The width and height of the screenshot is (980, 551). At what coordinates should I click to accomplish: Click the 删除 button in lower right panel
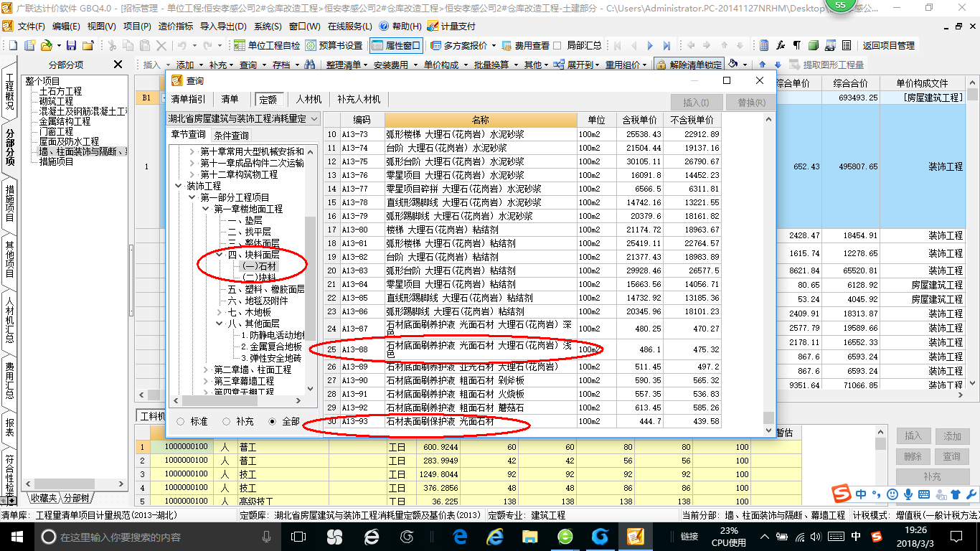(x=913, y=456)
